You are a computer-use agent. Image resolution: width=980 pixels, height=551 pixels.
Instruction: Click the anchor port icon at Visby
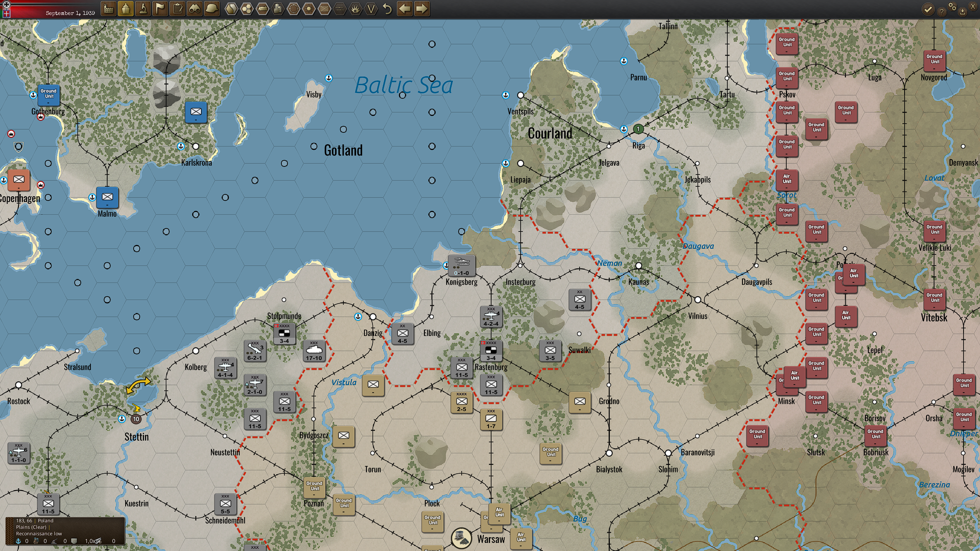click(328, 78)
